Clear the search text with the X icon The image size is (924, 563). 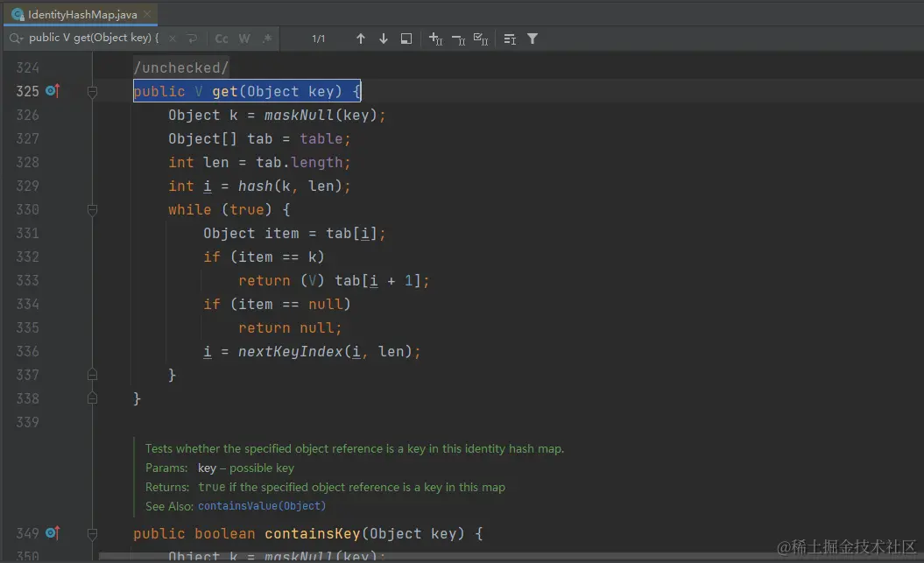coord(173,39)
